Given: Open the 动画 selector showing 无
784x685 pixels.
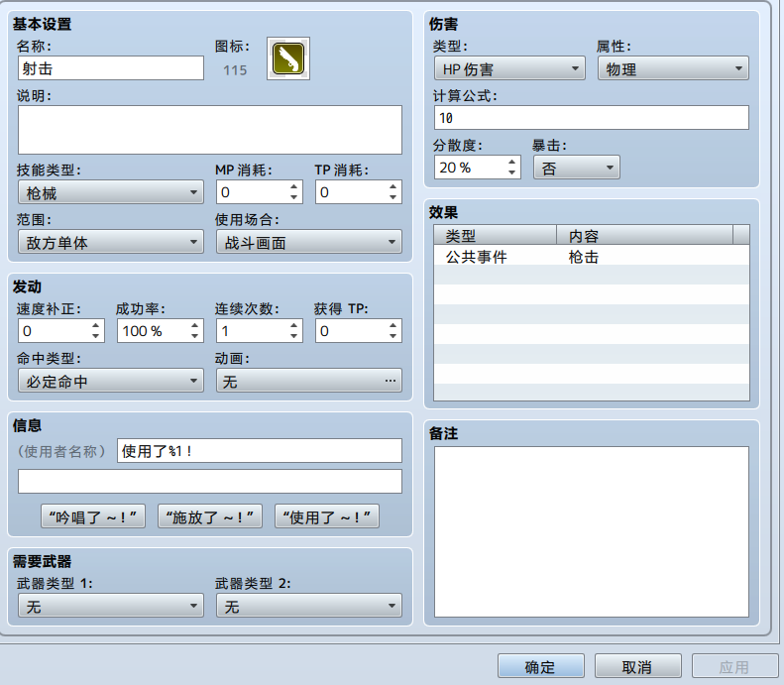Looking at the screenshot, I should [x=309, y=381].
